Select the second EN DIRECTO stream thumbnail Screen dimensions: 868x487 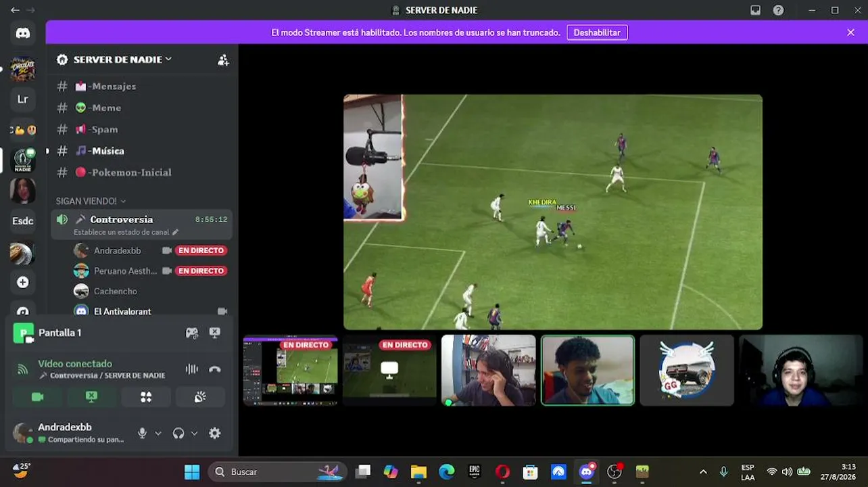[389, 371]
